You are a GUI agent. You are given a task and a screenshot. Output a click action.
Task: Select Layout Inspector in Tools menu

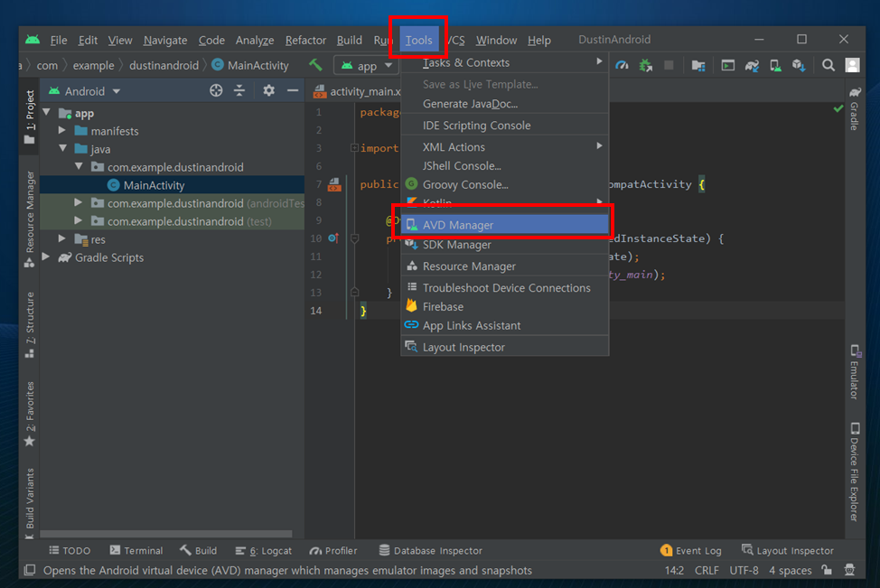(505, 348)
